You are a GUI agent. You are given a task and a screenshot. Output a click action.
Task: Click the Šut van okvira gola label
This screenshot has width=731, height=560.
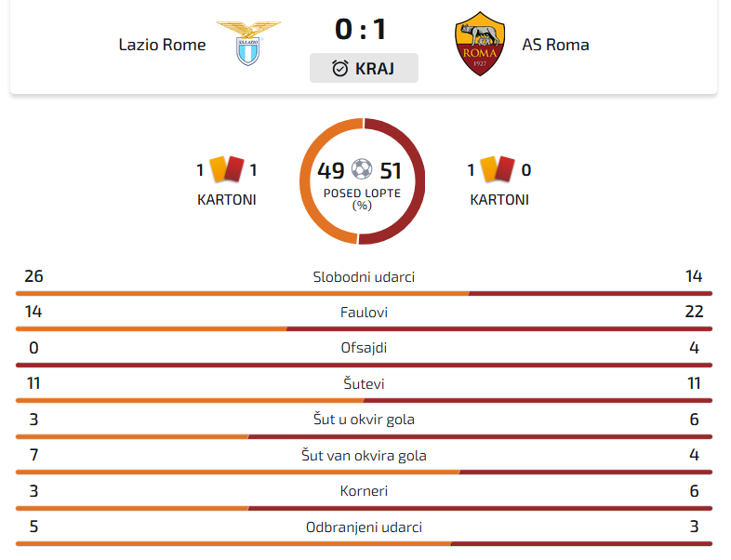click(364, 455)
